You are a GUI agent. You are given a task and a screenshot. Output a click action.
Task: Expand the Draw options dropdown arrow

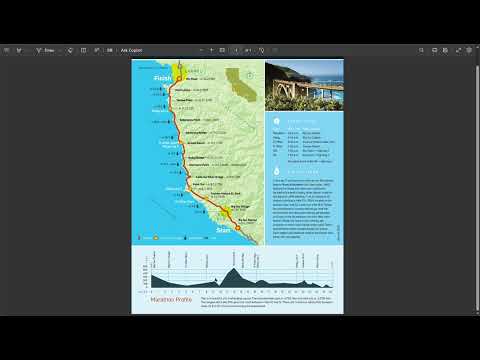point(60,50)
